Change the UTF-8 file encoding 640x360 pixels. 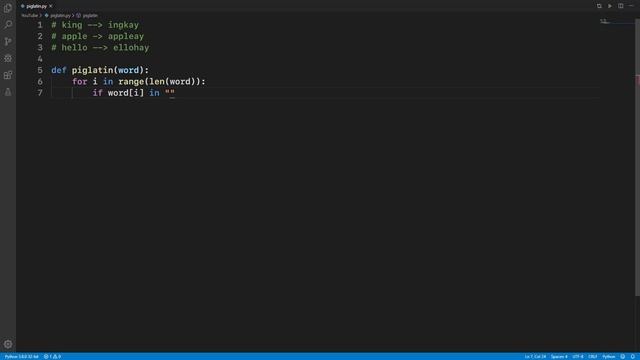coord(578,357)
